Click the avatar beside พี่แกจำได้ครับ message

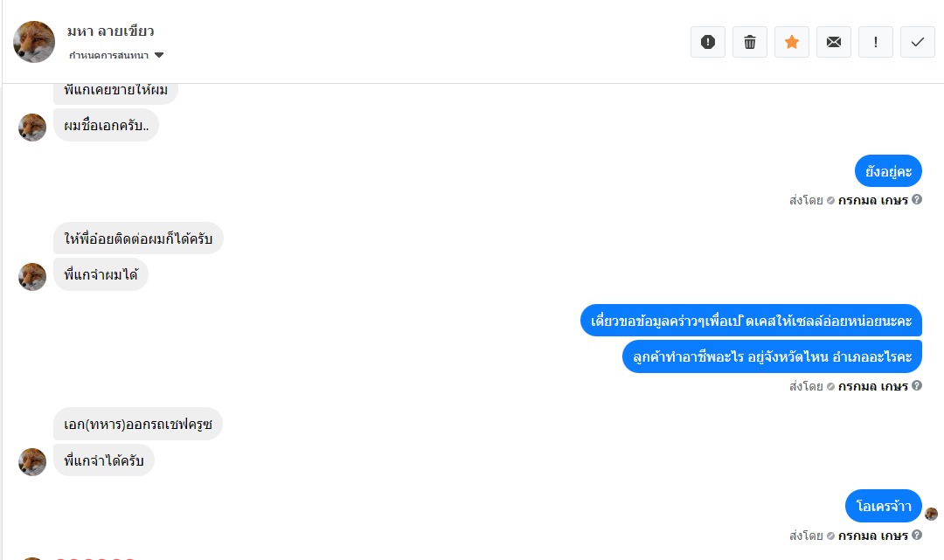tap(32, 462)
